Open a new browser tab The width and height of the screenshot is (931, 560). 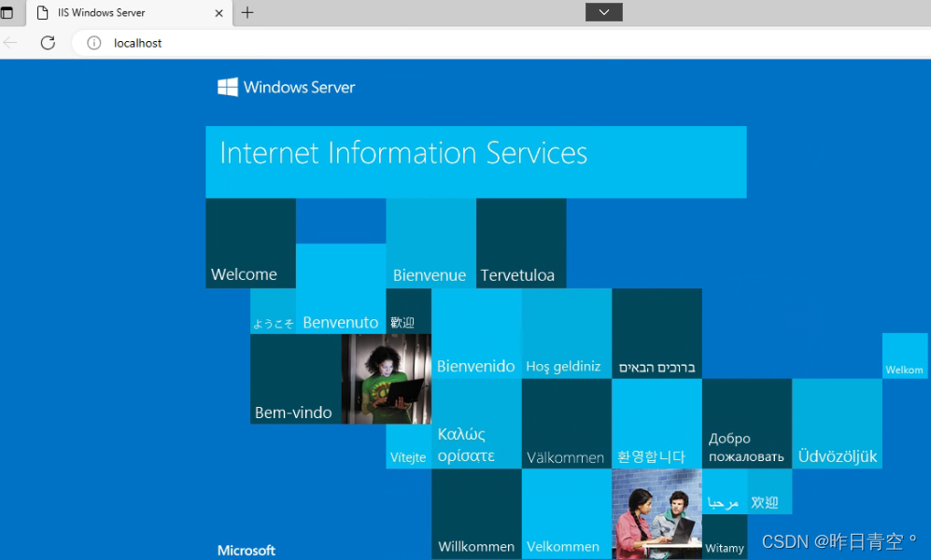[x=247, y=12]
